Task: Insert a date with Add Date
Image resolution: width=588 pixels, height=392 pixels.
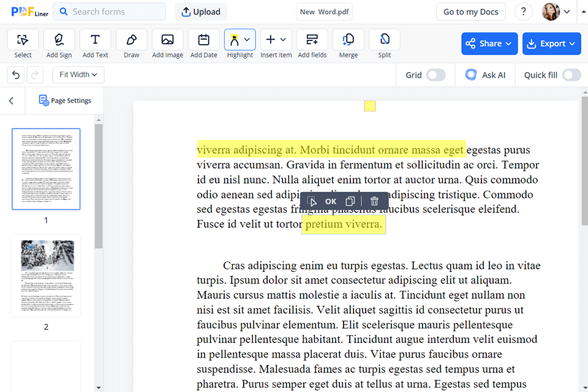Action: 203,40
